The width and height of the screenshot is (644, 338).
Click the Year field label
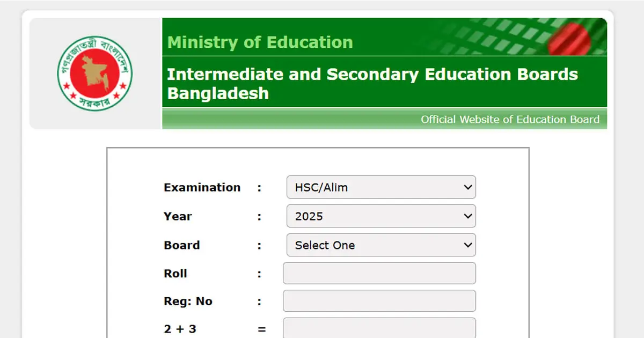[x=178, y=216]
